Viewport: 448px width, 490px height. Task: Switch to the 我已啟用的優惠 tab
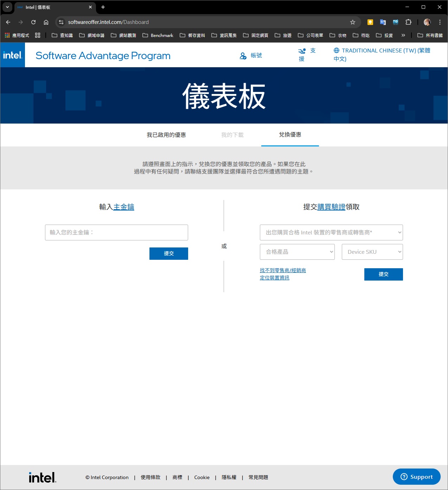pos(166,135)
